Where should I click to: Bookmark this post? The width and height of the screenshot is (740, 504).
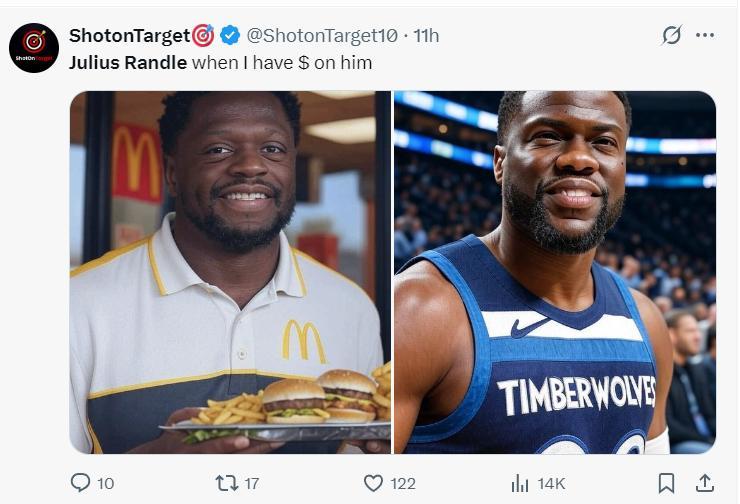(666, 483)
